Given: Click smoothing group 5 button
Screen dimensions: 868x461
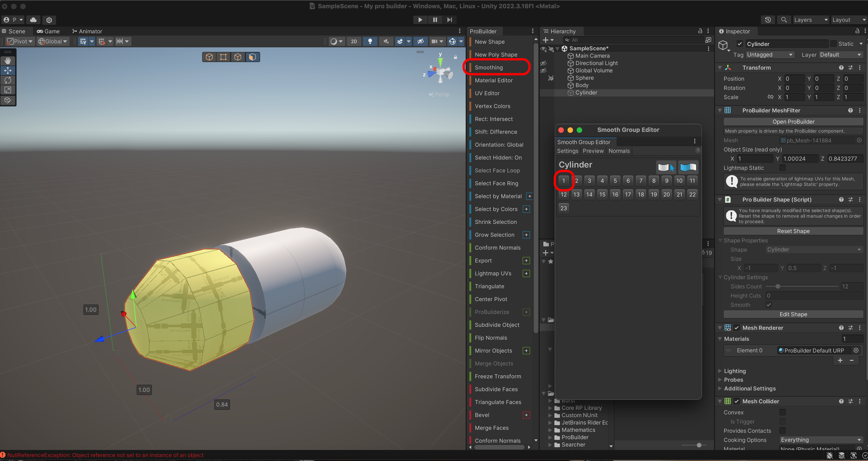Looking at the screenshot, I should (615, 181).
